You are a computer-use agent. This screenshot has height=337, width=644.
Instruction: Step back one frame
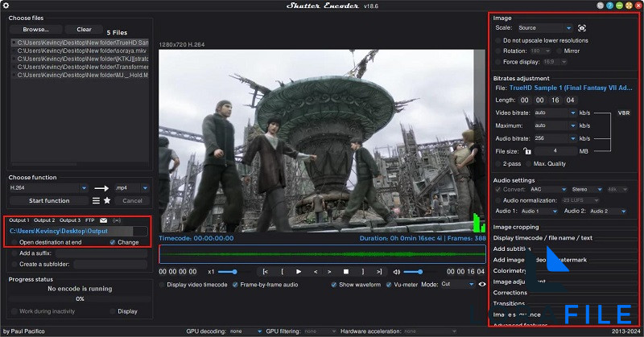pyautogui.click(x=316, y=271)
